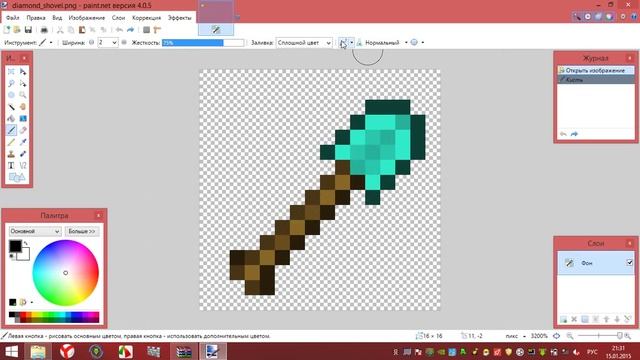Open the Файл menu
Image resolution: width=640 pixels, height=360 pixels.
(12, 18)
